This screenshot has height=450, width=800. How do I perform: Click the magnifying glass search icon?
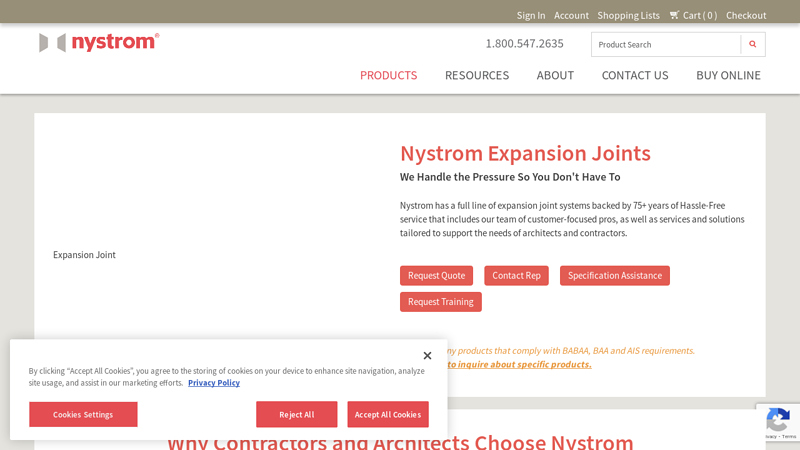click(753, 44)
